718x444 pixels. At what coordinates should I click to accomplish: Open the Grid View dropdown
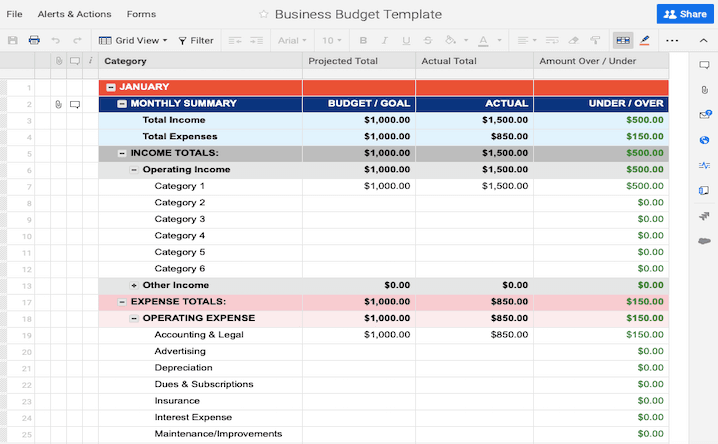tap(132, 41)
